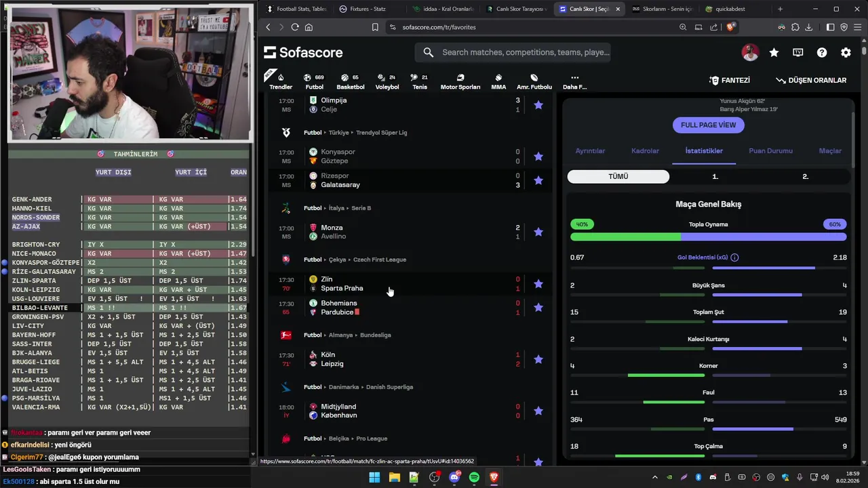This screenshot has height=488, width=868.
Task: Open the browser downloads icon
Action: tap(808, 27)
